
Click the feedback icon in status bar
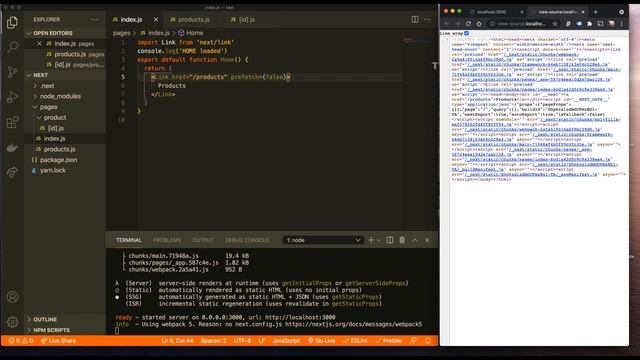pos(413,340)
